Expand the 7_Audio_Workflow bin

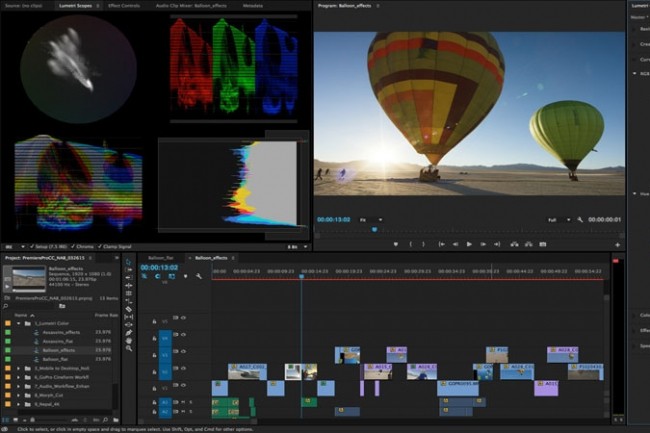click(x=19, y=386)
